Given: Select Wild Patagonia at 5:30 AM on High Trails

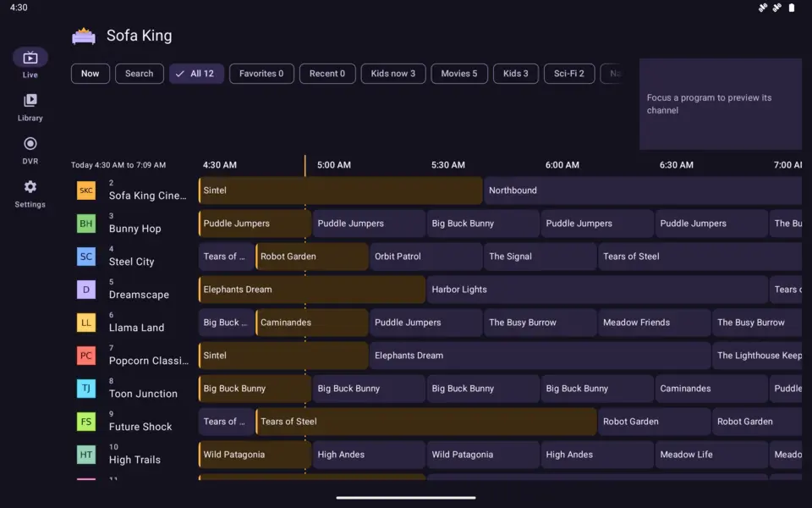Looking at the screenshot, I should pos(483,455).
